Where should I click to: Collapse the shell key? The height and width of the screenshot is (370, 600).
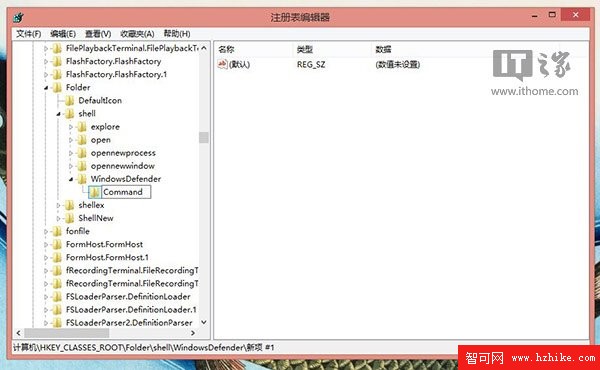click(58, 114)
